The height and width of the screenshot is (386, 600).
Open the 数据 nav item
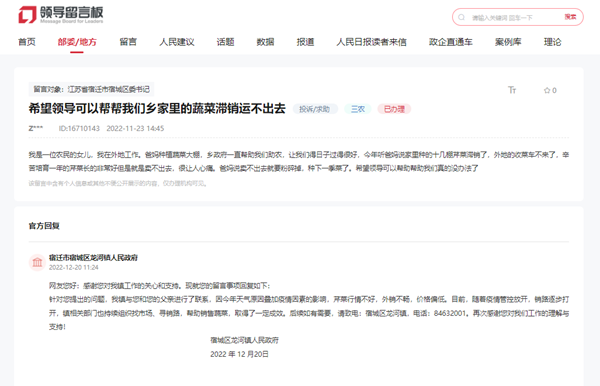pos(265,42)
